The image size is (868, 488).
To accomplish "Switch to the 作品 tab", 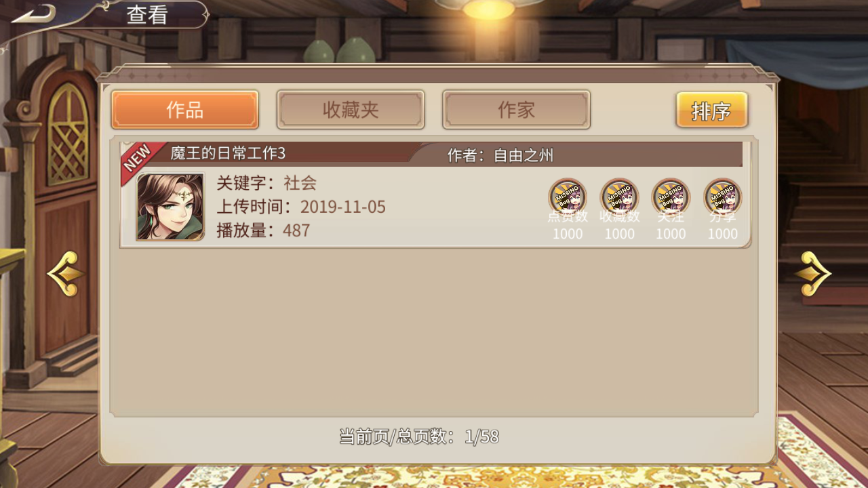I will [x=185, y=110].
